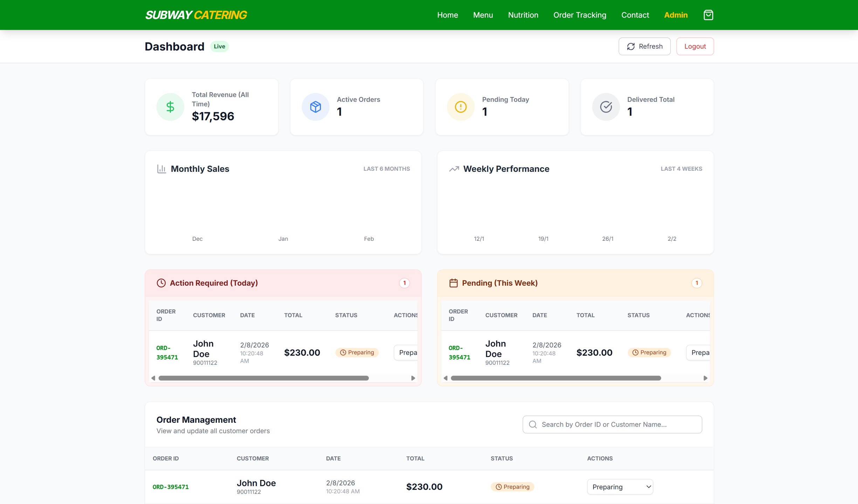This screenshot has height=504, width=858.
Task: Open the shopping bag cart icon
Action: tap(708, 15)
